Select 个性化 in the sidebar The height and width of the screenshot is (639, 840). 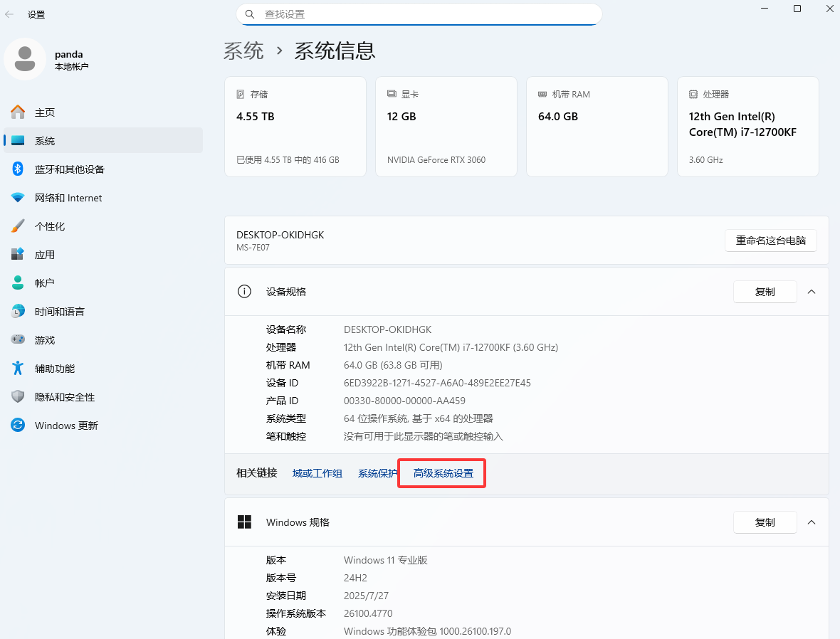point(103,226)
